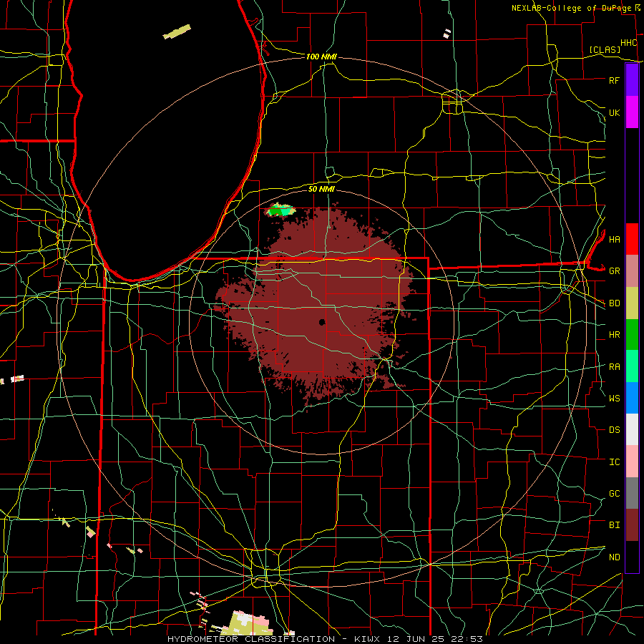Click the BI legend label

[x=614, y=525]
